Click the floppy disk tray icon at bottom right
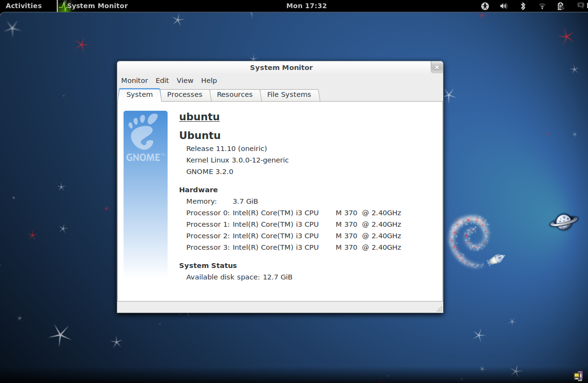Image resolution: width=588 pixels, height=383 pixels. point(578,375)
